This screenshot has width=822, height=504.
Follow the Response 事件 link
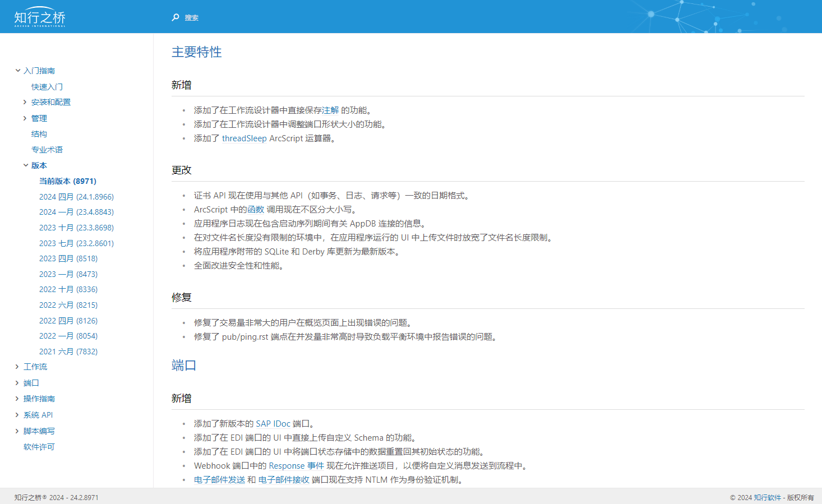[297, 466]
